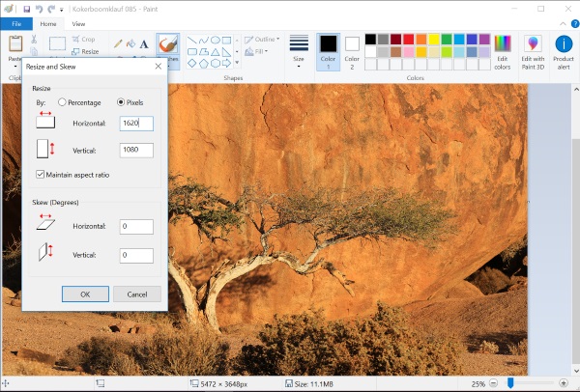Select the Pencil tool
This screenshot has width=580, height=392.
pyautogui.click(x=118, y=44)
